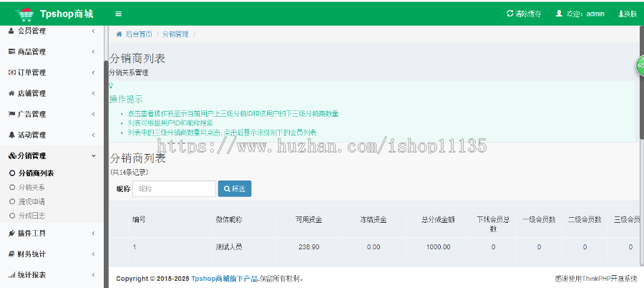Image resolution: width=644 pixels, height=288 pixels.
Task: Click the 分销管理 icon in the sidebar
Action: (12, 156)
